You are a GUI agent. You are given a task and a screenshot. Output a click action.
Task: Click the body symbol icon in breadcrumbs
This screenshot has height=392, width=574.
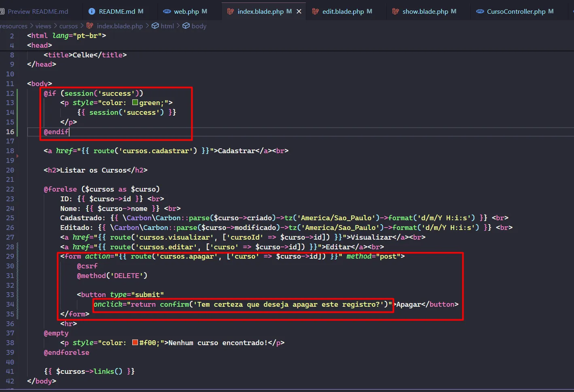[x=186, y=26]
